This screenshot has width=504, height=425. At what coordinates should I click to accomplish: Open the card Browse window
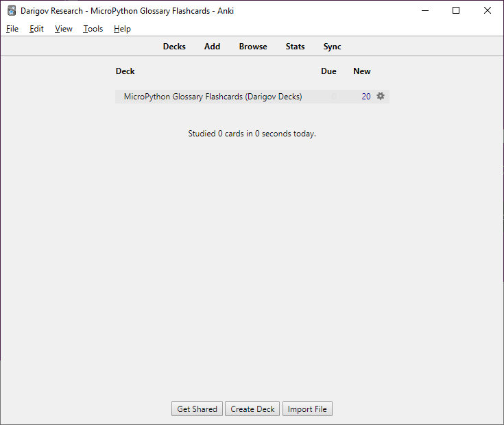253,47
